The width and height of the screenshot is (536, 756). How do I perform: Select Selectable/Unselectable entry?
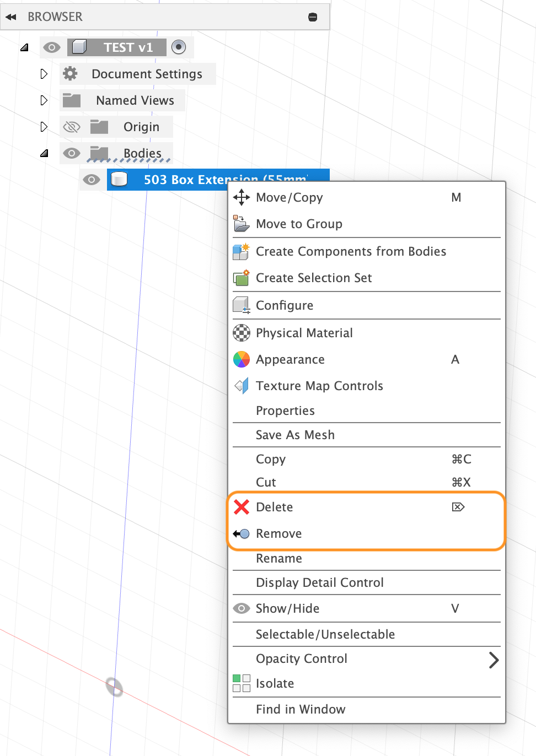point(367,634)
